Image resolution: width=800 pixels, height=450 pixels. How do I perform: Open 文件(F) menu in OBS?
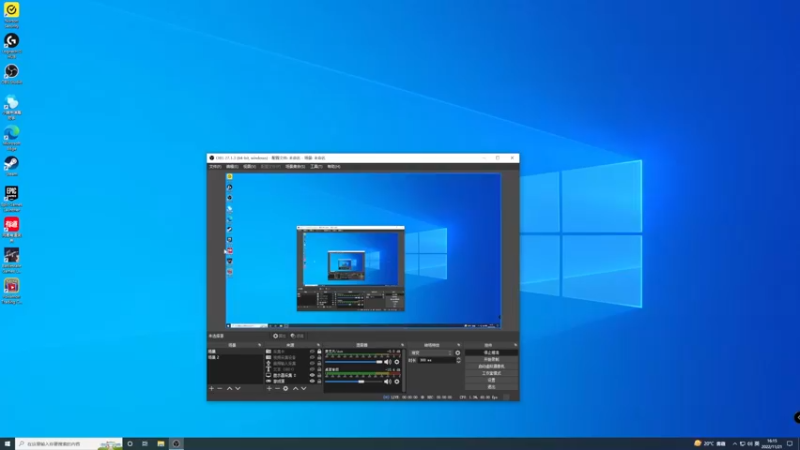pyautogui.click(x=215, y=166)
